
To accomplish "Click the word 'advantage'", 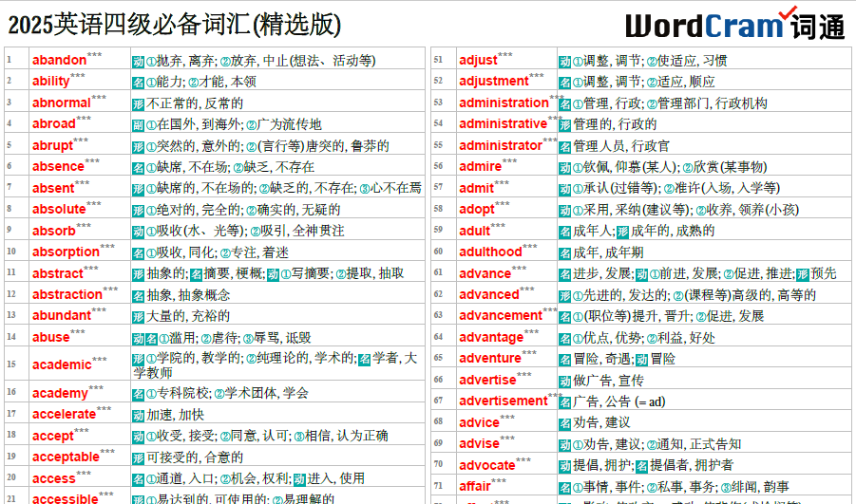I will (491, 338).
